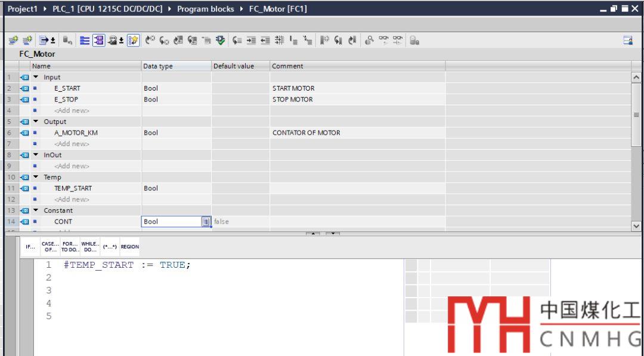644x356 pixels.
Task: Click the Data type column header
Action: pyautogui.click(x=176, y=66)
